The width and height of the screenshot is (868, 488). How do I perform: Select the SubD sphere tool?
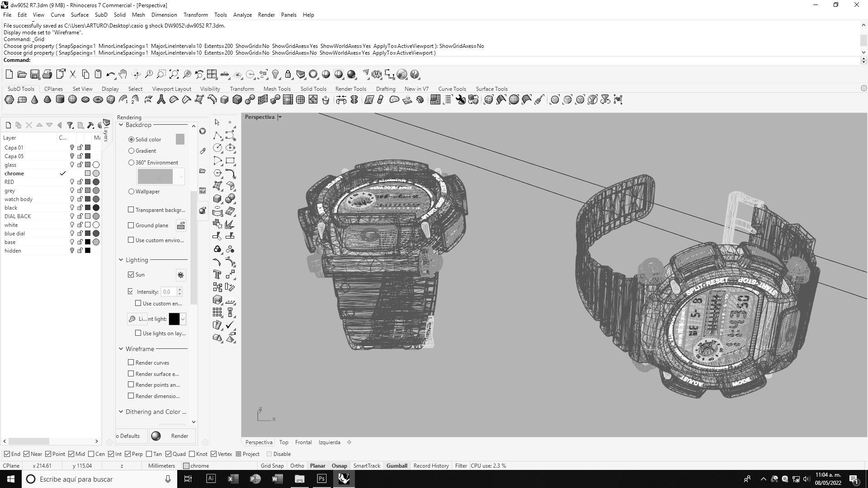[x=73, y=100]
